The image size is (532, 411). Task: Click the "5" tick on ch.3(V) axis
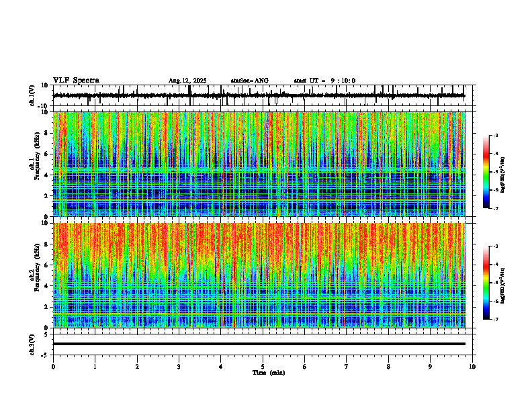46,334
